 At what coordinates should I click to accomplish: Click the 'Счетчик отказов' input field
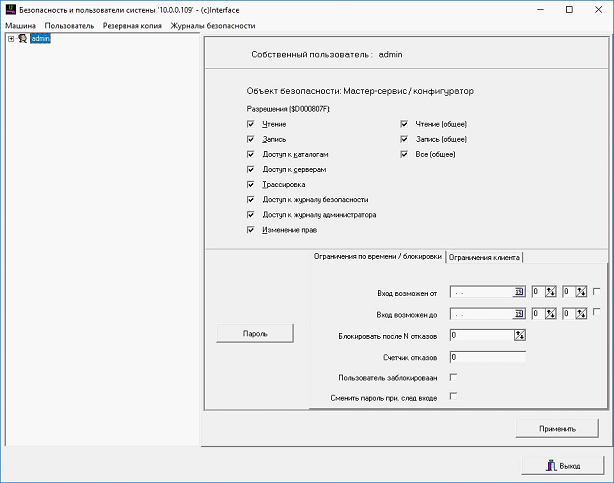487,356
